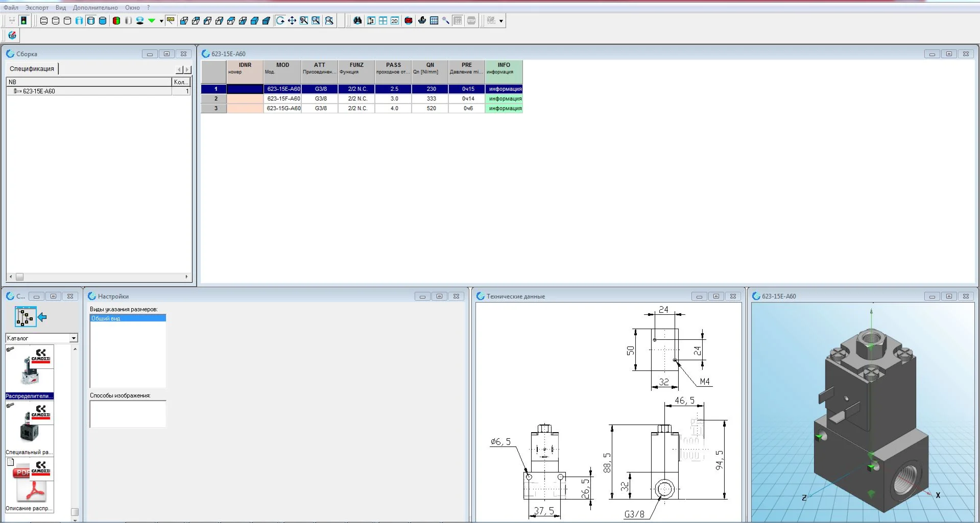Click the catalog tree structure icon
Screen dimensions: 980x523
[26, 317]
